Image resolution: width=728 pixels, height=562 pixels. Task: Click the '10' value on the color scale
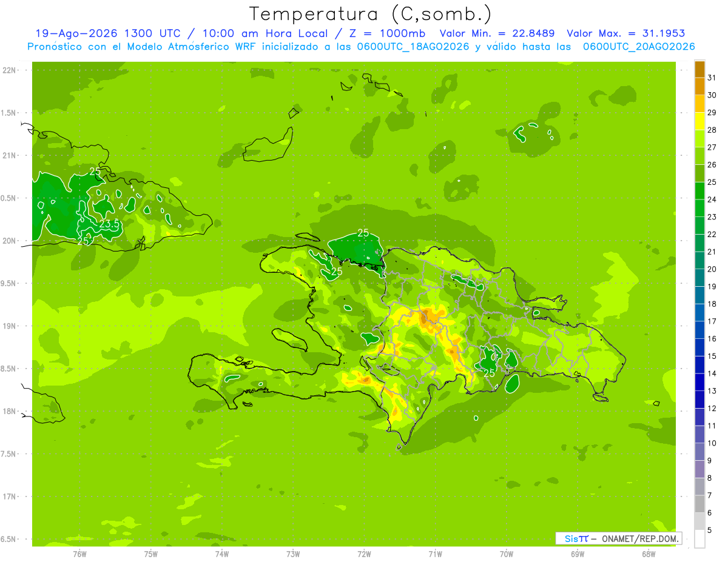coord(712,443)
